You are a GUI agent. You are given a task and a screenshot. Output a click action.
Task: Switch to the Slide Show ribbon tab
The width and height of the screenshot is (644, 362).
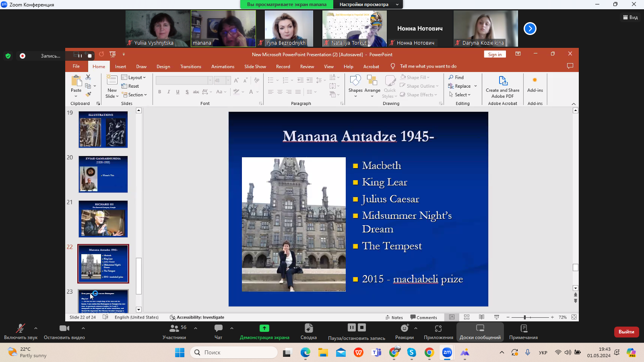(255, 67)
